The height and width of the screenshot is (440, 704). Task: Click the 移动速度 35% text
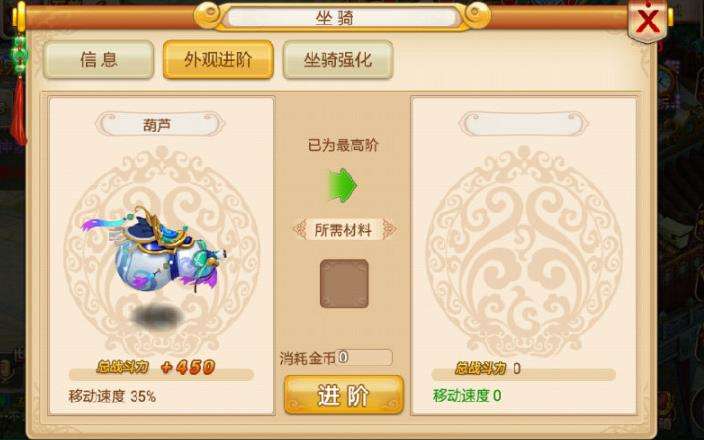tap(112, 396)
